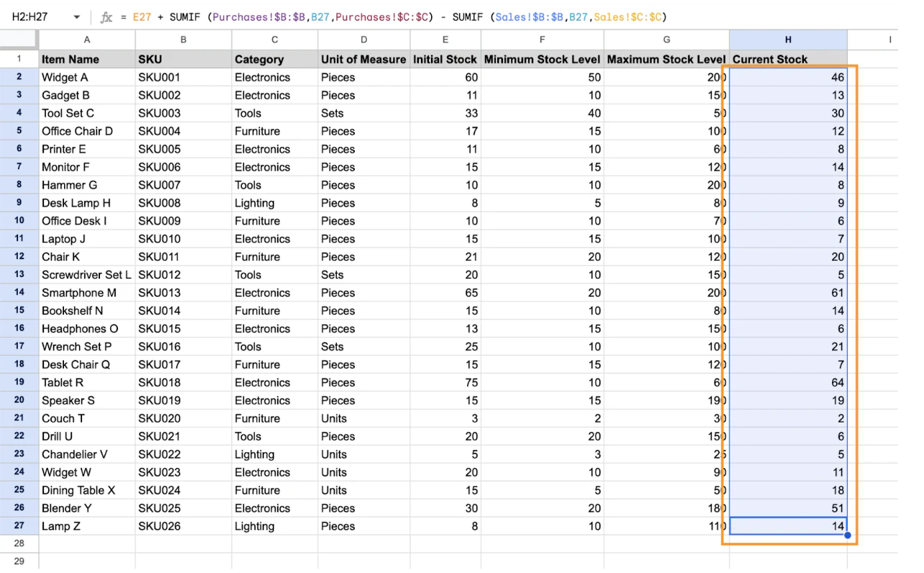924x573 pixels.
Task: Click the Current Stock cell for Smartphone M
Action: [788, 292]
